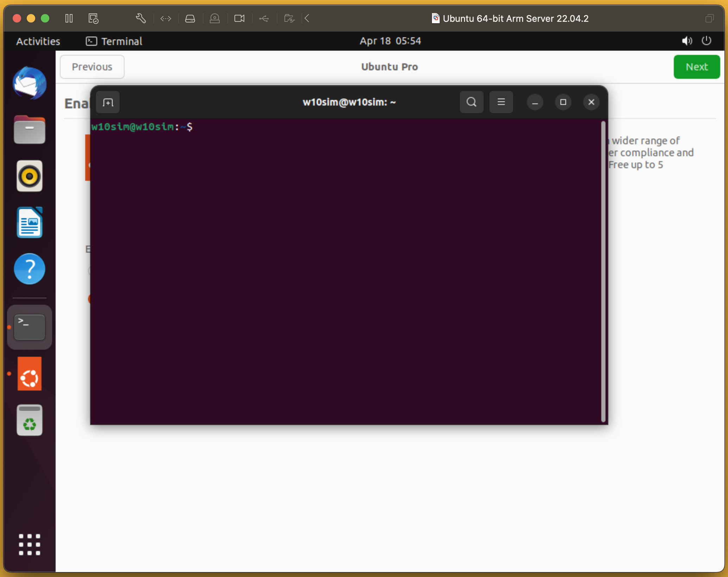Collapse toolbar with the left chevron
728x577 pixels.
click(307, 18)
